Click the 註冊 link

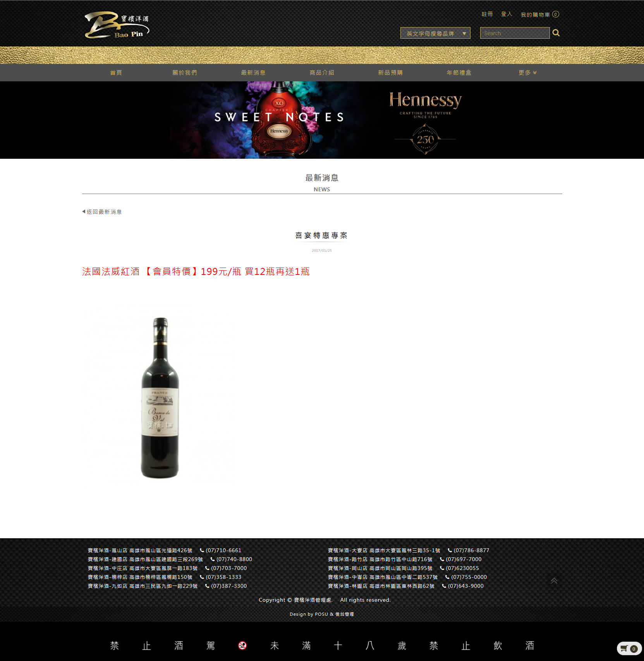487,14
